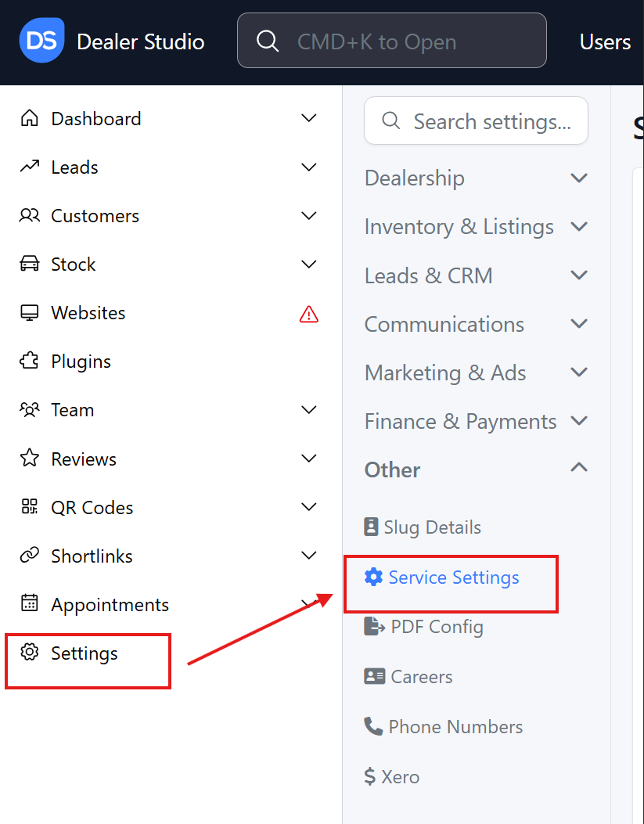Open the Users tab in top bar
644x824 pixels.
(605, 41)
